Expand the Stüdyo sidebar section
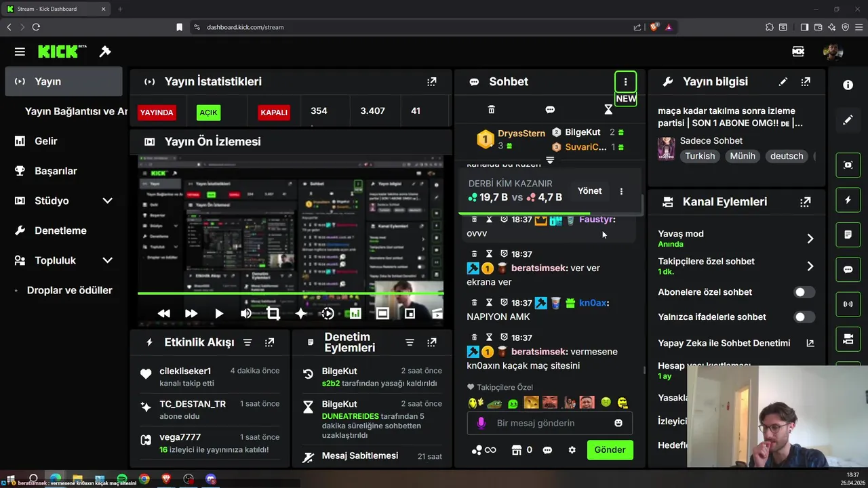 [107, 201]
